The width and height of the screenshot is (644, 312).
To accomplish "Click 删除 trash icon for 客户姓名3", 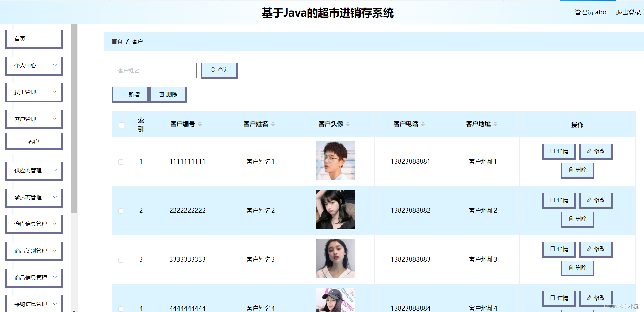I will pos(571,268).
